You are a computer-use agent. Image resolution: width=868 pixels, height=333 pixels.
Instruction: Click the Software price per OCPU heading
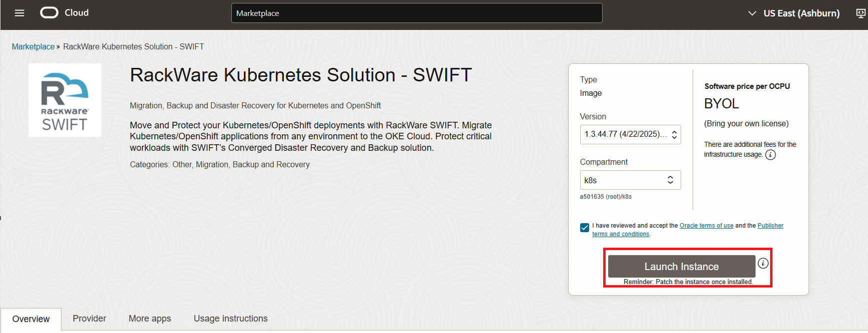(x=747, y=86)
